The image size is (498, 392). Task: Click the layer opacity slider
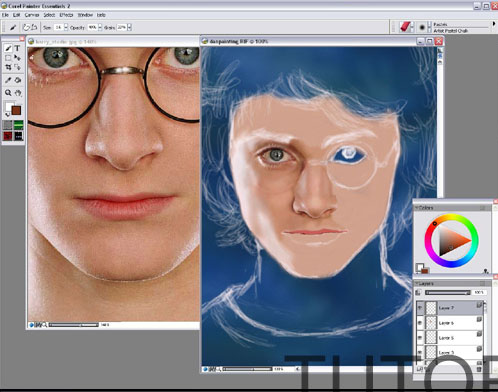(448, 292)
